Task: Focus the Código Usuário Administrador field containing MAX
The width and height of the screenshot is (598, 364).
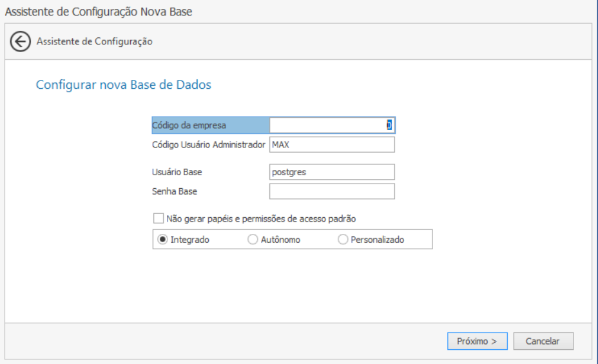Action: (x=332, y=145)
